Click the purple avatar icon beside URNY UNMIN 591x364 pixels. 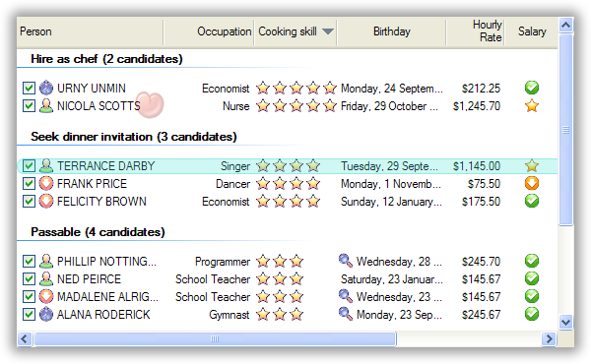coord(46,88)
